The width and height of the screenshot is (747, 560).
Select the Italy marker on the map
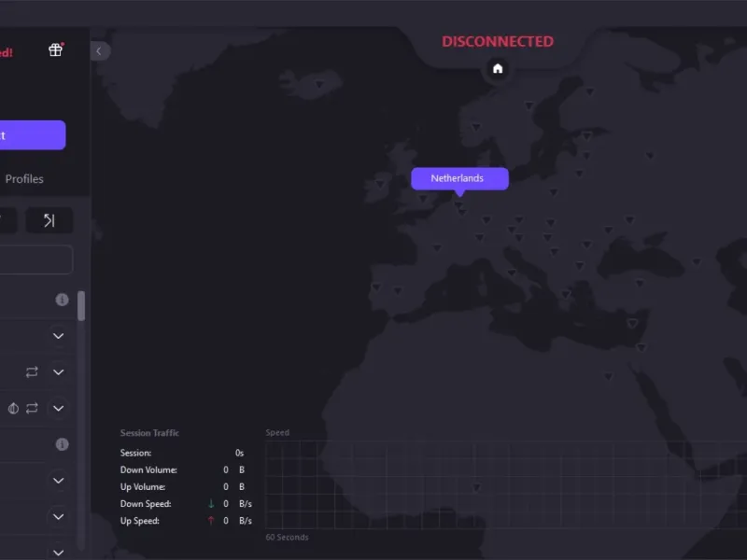point(512,273)
